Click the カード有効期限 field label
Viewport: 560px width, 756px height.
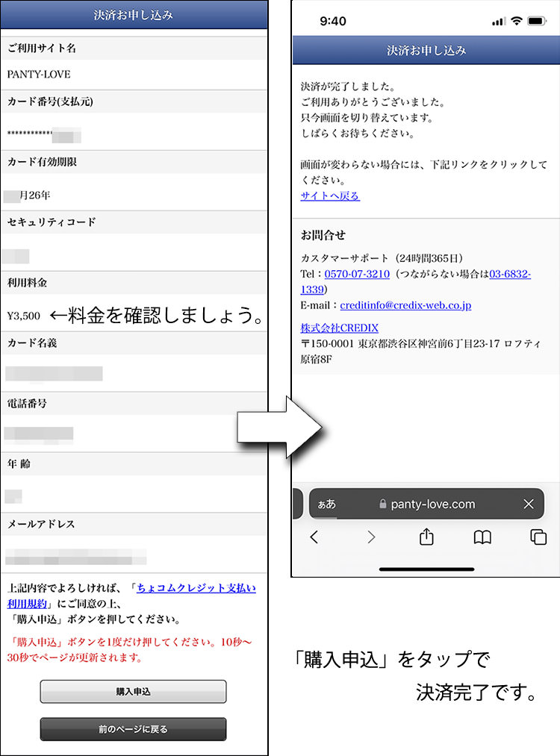[x=42, y=162]
